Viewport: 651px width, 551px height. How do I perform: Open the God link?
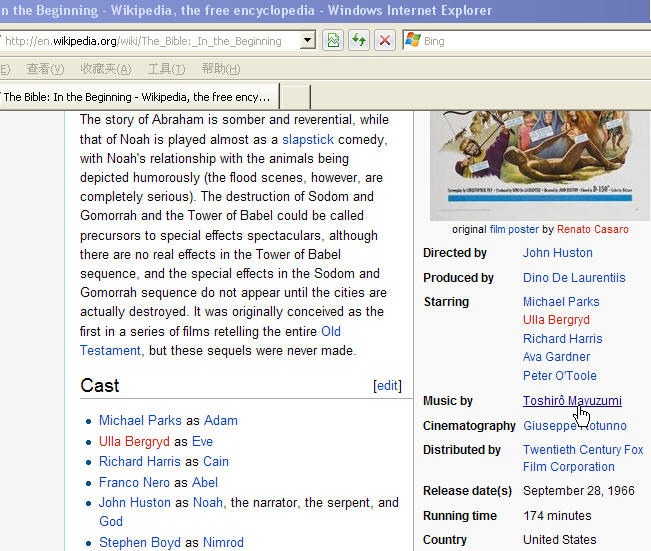[x=111, y=522]
